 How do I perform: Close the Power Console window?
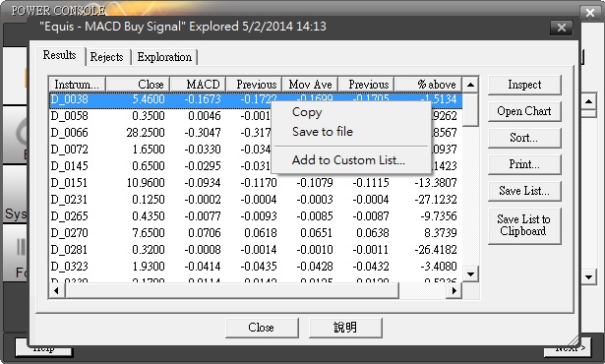[590, 13]
